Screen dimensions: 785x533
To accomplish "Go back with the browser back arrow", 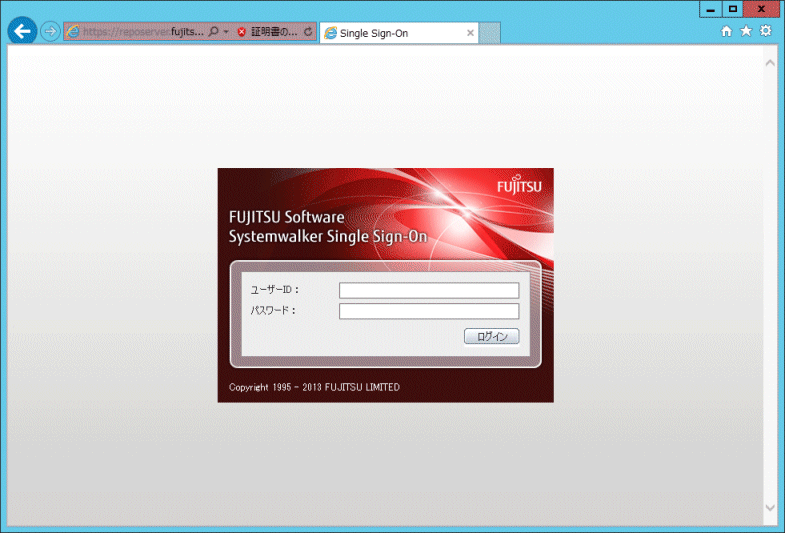I will coord(22,31).
